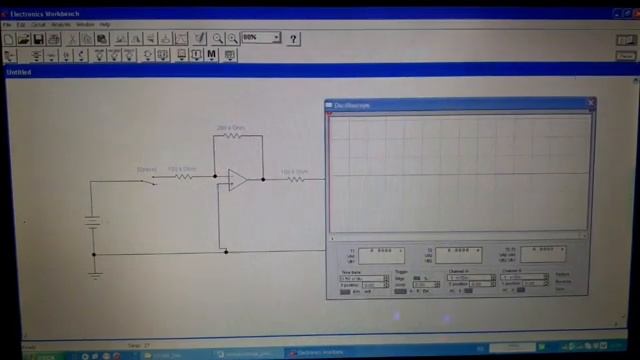Image resolution: width=640 pixels, height=360 pixels.
Task: Expand the 80% zoom dropdown
Action: 276,38
